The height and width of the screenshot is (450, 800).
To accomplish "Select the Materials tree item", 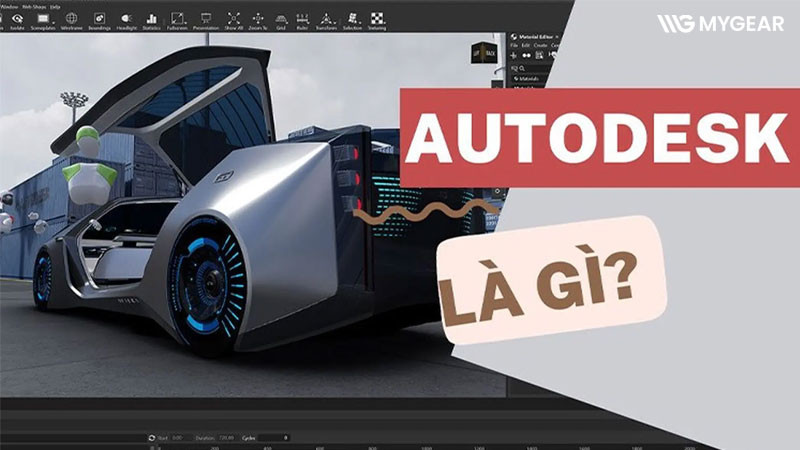I will click(527, 79).
